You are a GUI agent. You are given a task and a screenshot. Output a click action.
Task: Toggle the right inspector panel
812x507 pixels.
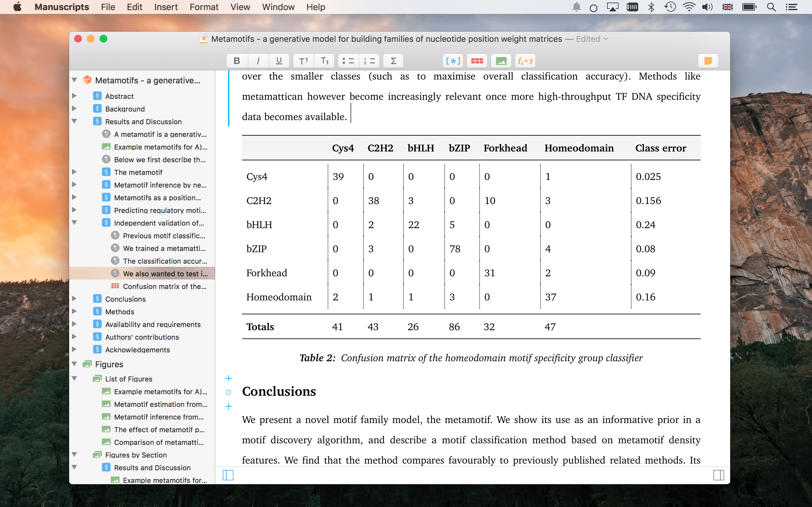tap(718, 475)
